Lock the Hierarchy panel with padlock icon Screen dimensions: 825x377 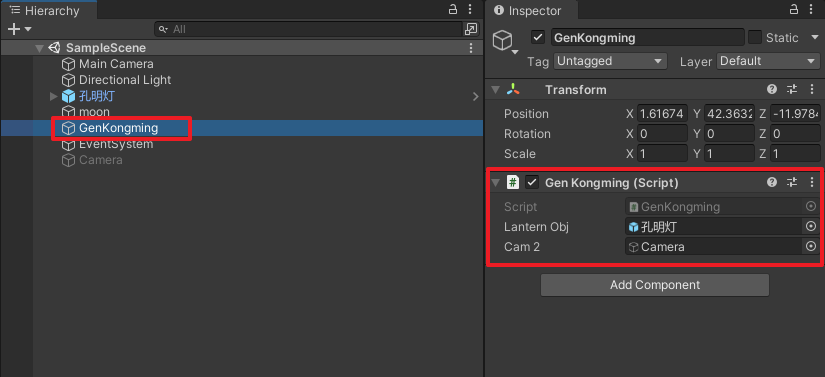tap(452, 9)
